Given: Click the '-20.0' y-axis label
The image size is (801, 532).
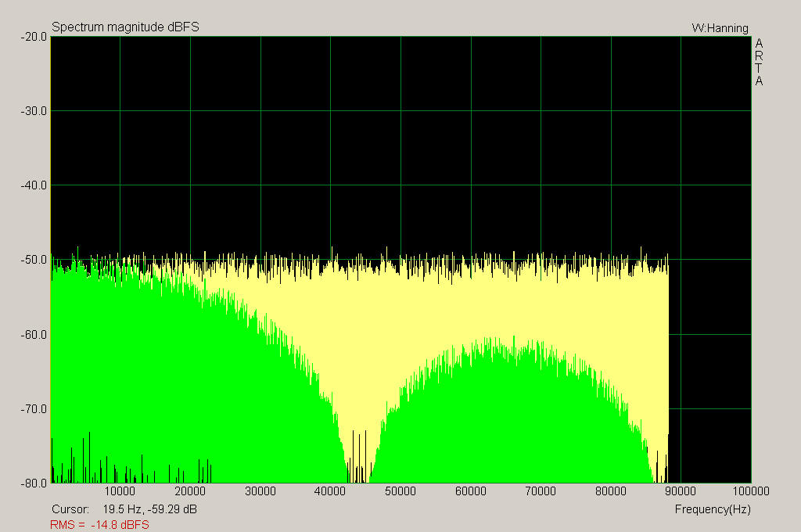Looking at the screenshot, I should tap(34, 37).
